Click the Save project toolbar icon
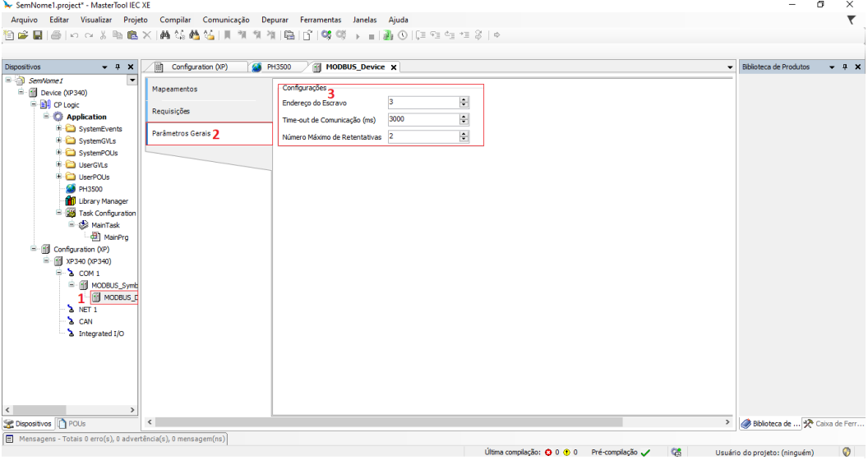Image resolution: width=868 pixels, height=465 pixels. [38, 35]
